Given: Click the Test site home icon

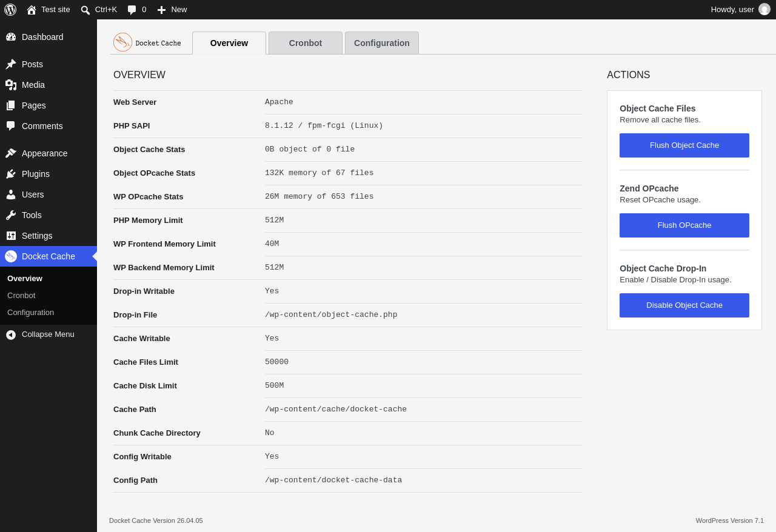Looking at the screenshot, I should pos(32,10).
